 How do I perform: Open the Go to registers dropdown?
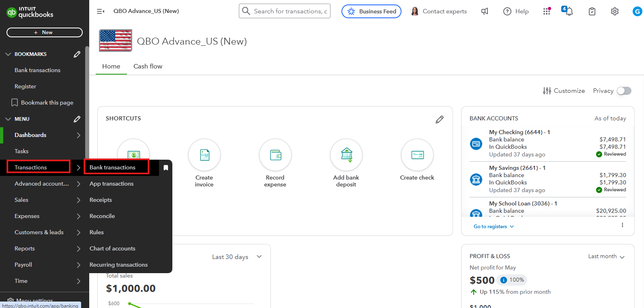(494, 227)
